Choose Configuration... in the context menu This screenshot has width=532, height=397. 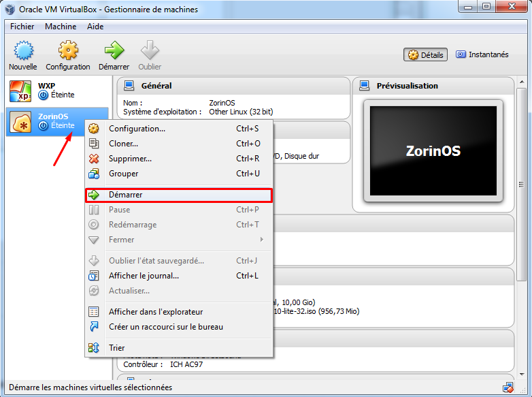(x=179, y=129)
